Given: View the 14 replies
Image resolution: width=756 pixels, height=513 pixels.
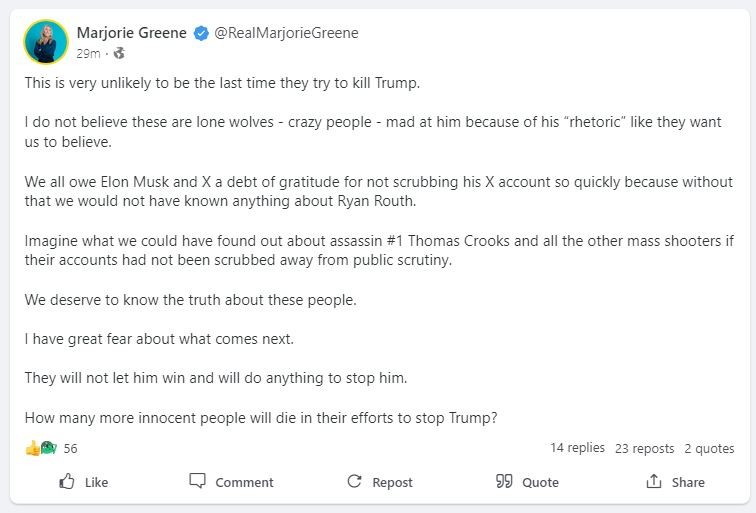Looking at the screenshot, I should (577, 448).
